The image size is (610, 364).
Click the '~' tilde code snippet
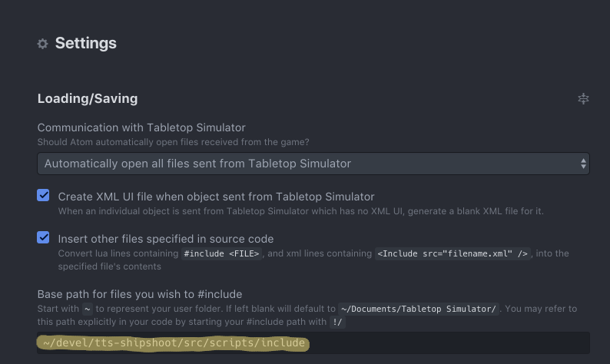point(88,309)
